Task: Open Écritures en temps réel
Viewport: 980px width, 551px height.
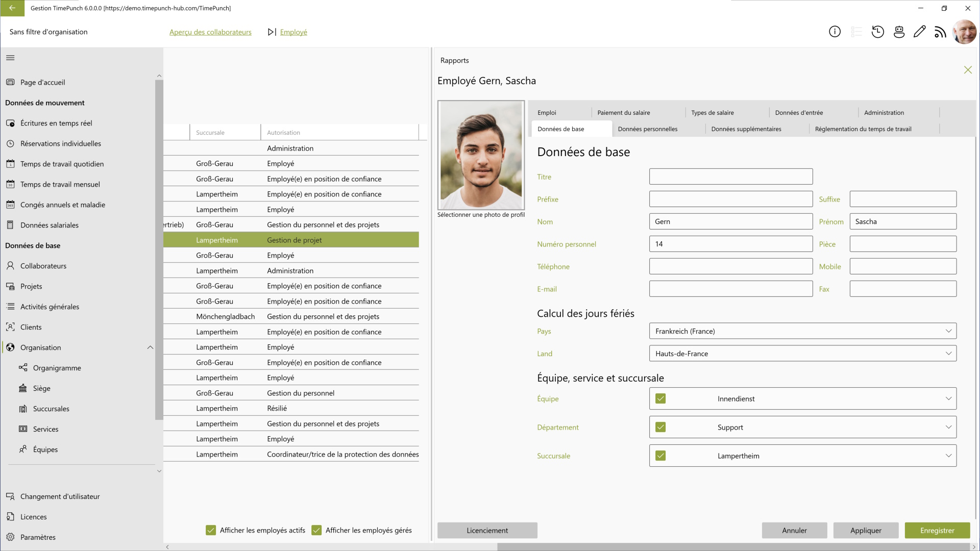Action: click(x=56, y=123)
